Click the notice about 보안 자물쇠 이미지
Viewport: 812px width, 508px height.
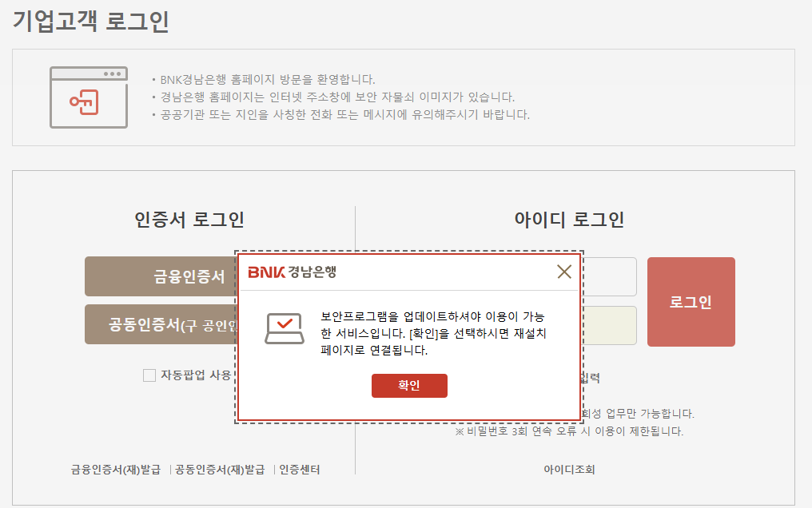337,97
